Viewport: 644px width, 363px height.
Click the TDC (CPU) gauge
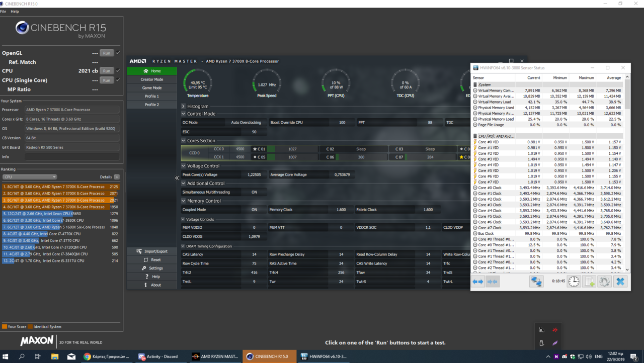[406, 83]
